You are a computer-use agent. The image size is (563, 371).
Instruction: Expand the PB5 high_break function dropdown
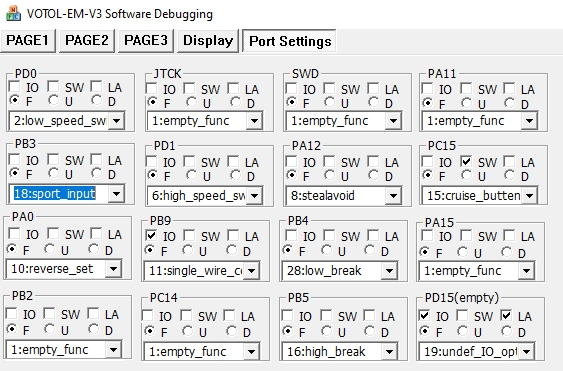tap(389, 352)
